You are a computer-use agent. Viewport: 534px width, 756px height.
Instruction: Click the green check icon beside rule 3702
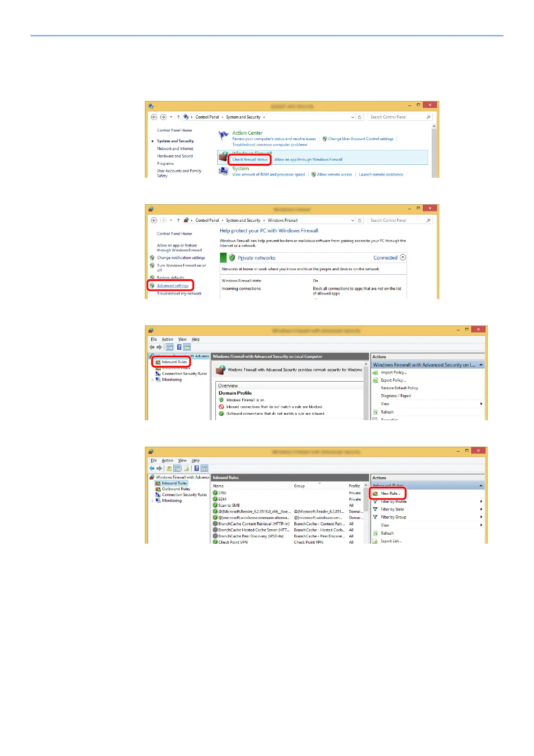point(215,493)
